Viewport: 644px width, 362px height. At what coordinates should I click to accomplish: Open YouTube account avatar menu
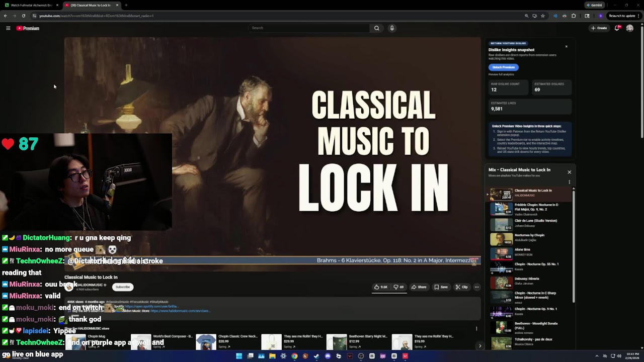click(x=629, y=28)
